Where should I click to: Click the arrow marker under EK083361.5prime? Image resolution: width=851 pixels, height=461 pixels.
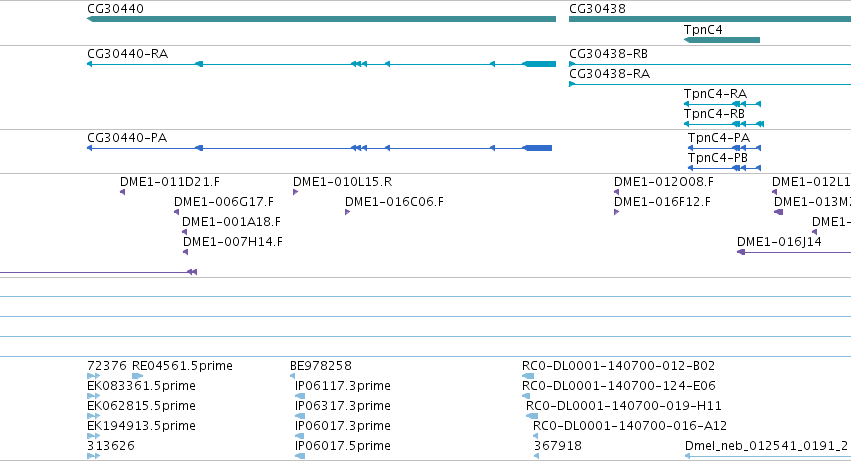93,396
